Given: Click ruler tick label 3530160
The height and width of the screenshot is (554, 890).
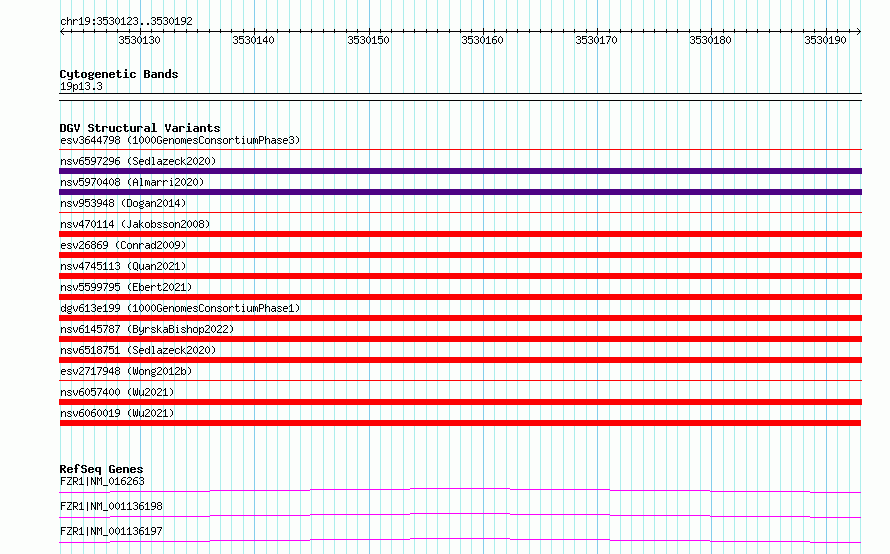Looking at the screenshot, I should [x=482, y=40].
